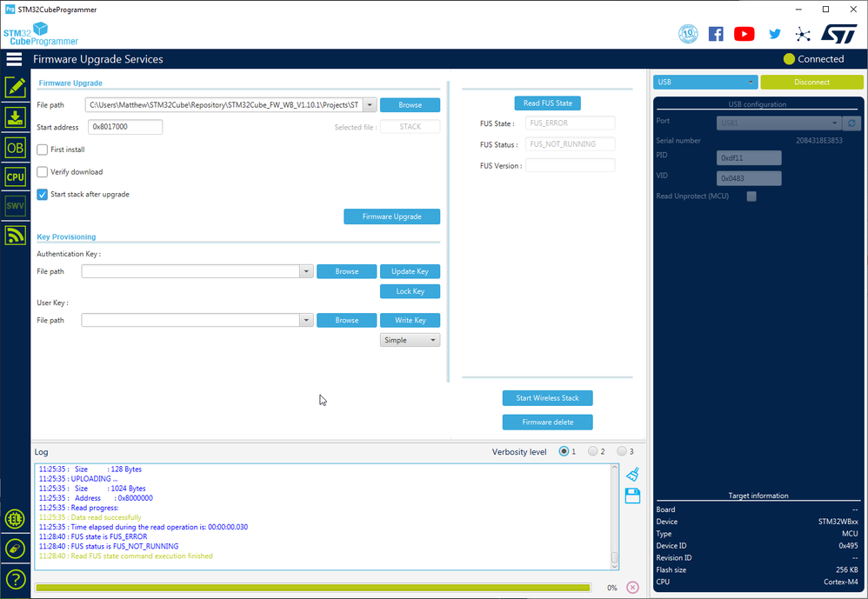
Task: Open the Simple key type dropdown
Action: point(411,340)
